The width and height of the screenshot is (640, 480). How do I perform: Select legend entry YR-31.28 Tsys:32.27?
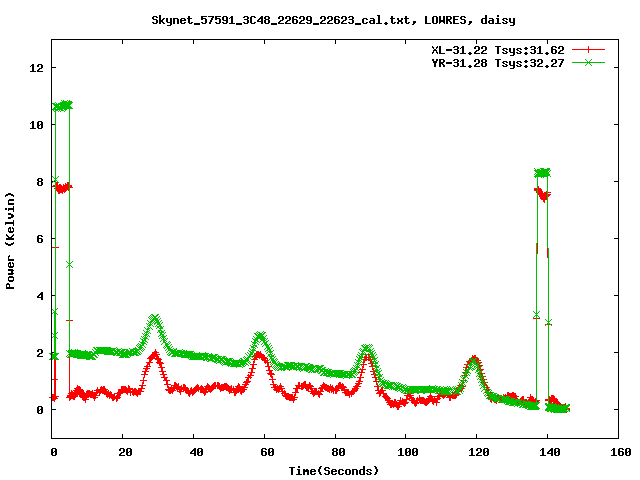498,63
